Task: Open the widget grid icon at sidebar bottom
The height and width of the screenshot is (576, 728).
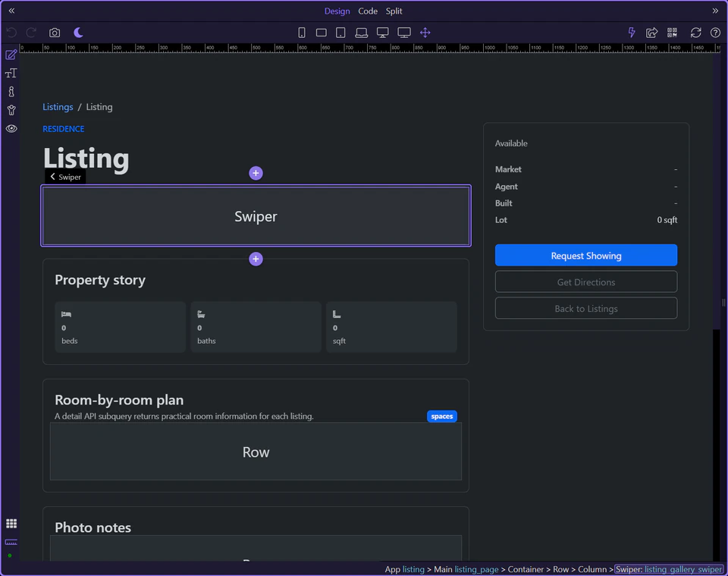Action: point(11,523)
